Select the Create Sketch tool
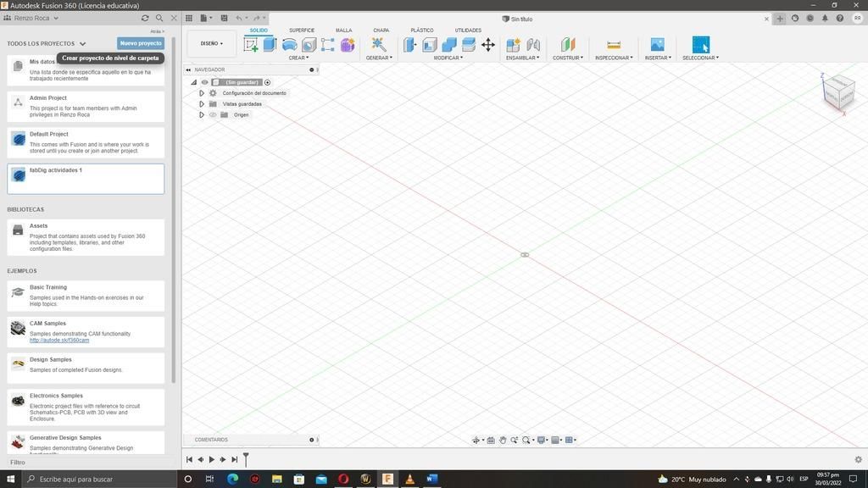 (251, 45)
